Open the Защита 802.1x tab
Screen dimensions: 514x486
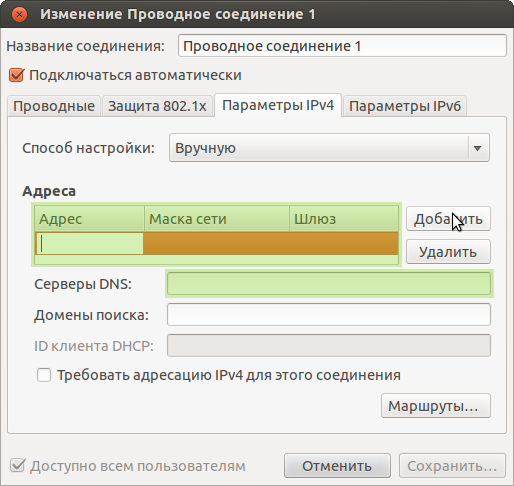click(157, 106)
